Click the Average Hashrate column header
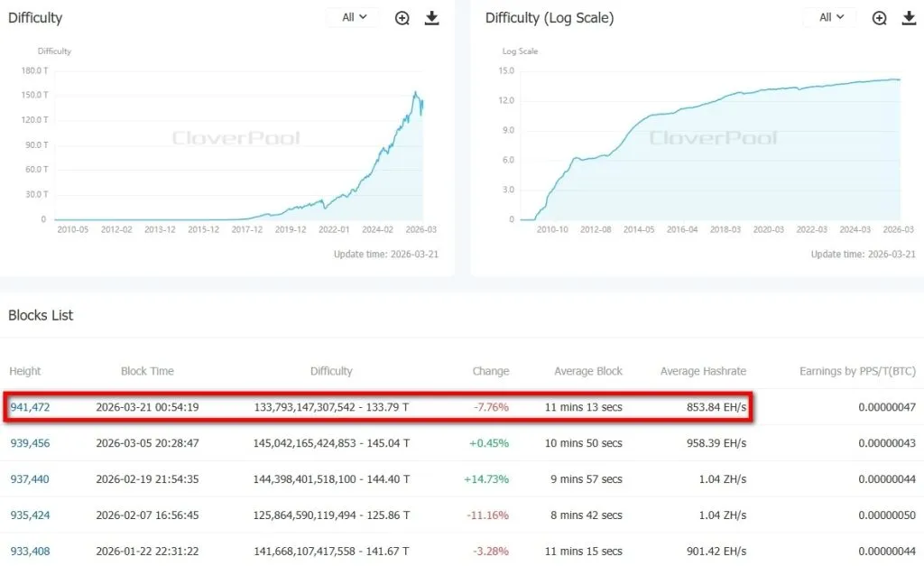This screenshot has height=566, width=924. point(703,371)
